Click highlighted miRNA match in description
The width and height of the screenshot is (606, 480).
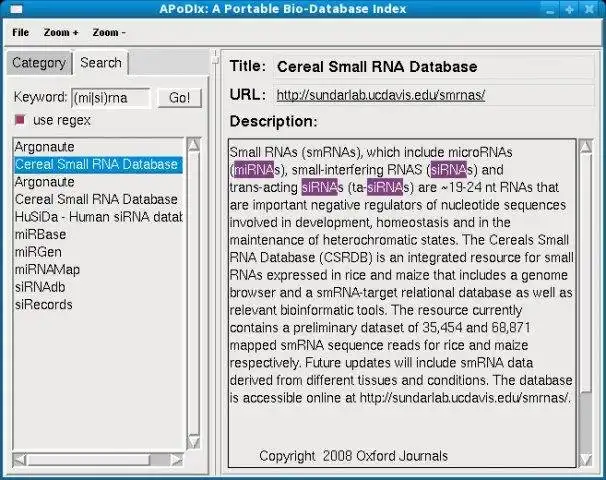click(254, 170)
